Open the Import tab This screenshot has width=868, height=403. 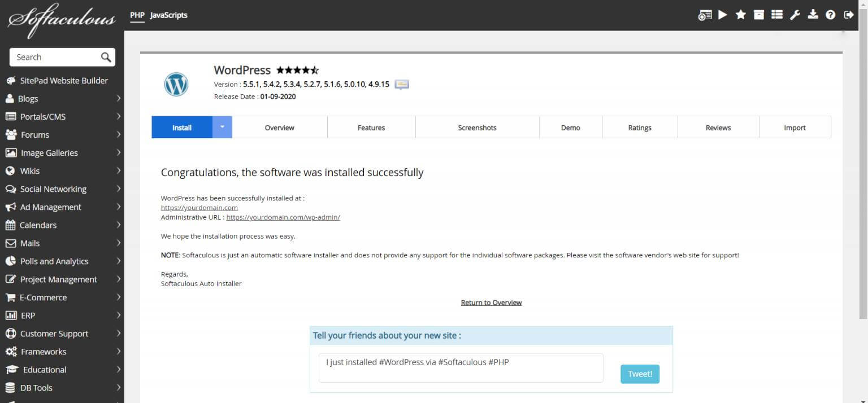click(x=795, y=128)
